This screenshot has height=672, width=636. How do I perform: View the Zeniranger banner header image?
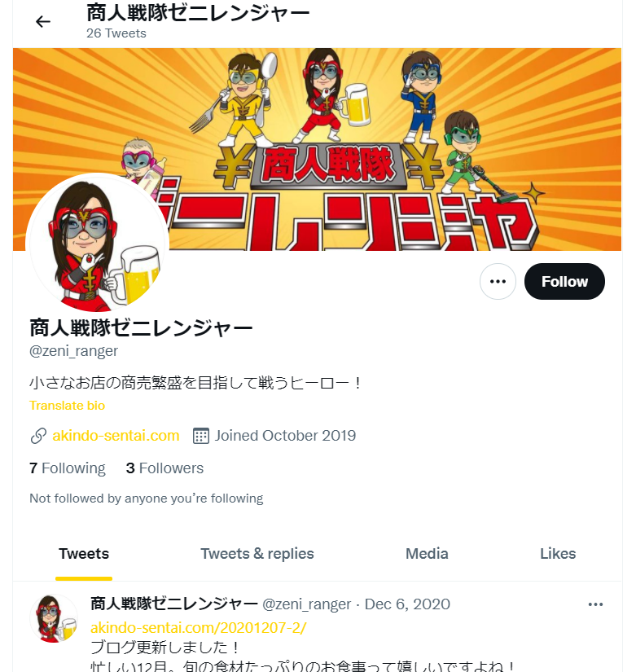[x=317, y=149]
